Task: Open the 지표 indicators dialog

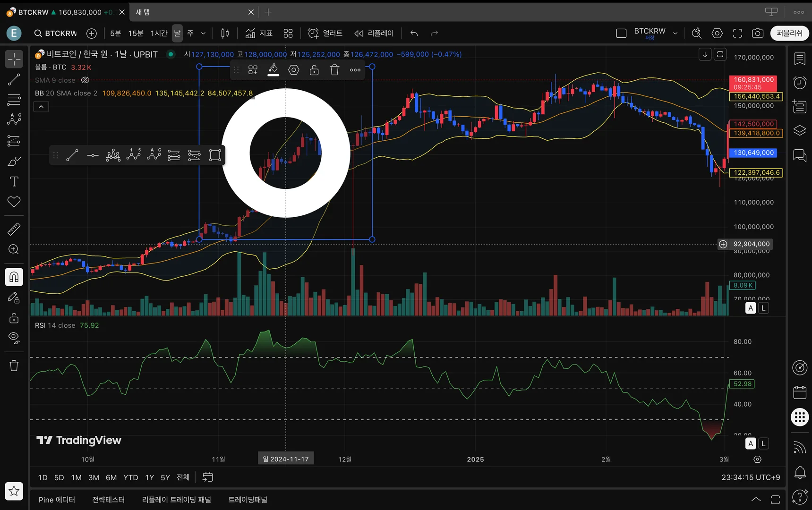Action: pyautogui.click(x=259, y=33)
